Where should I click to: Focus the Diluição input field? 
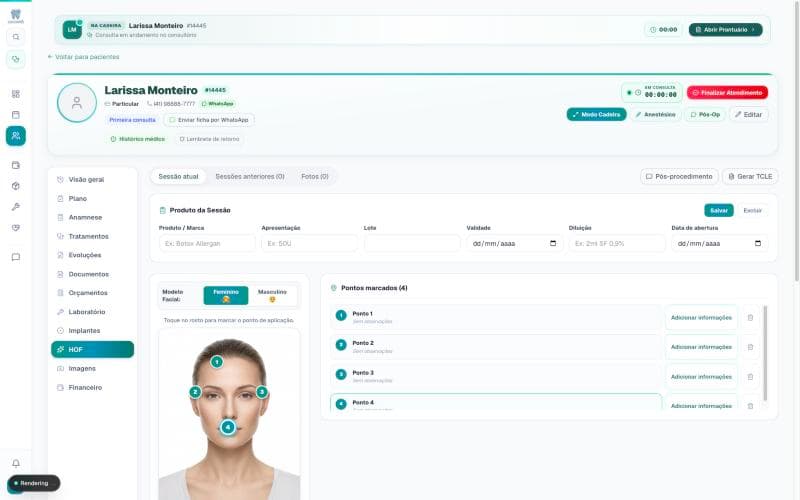point(617,243)
